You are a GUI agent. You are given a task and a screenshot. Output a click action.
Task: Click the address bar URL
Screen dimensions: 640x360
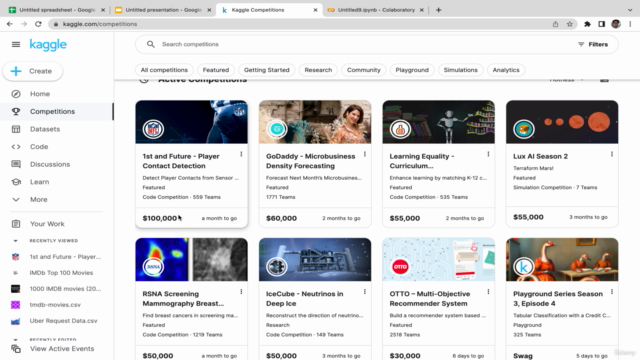pyautogui.click(x=100, y=24)
